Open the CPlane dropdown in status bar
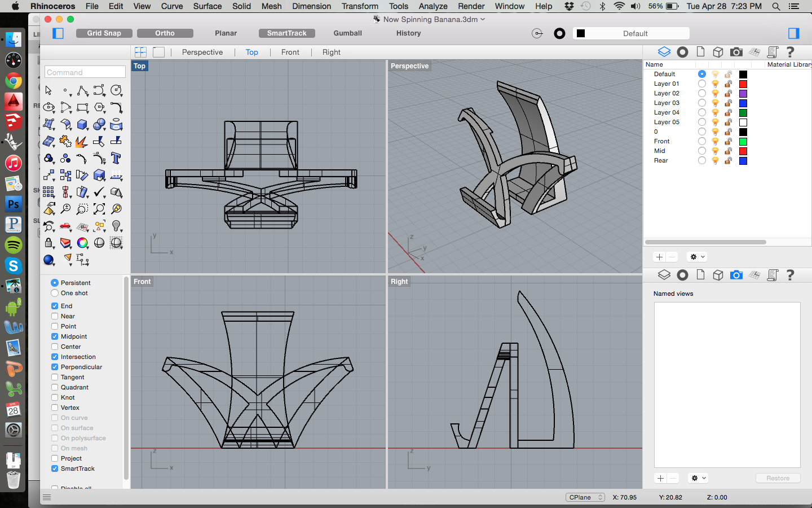The width and height of the screenshot is (812, 508). (x=585, y=497)
